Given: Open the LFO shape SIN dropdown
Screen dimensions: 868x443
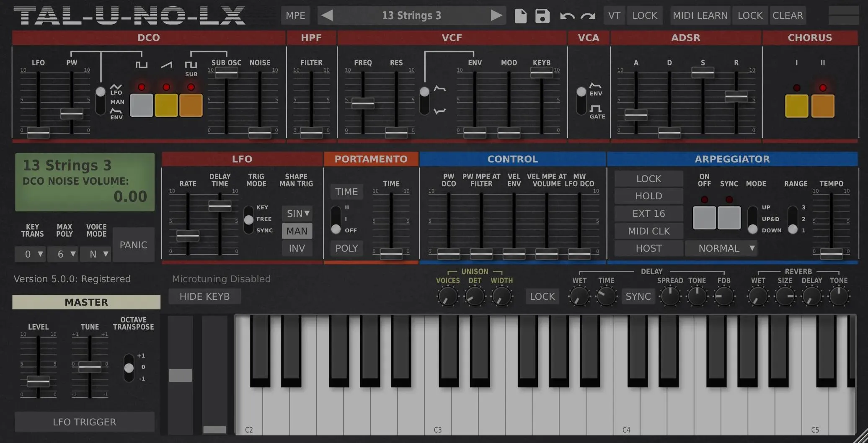Looking at the screenshot, I should [x=297, y=214].
